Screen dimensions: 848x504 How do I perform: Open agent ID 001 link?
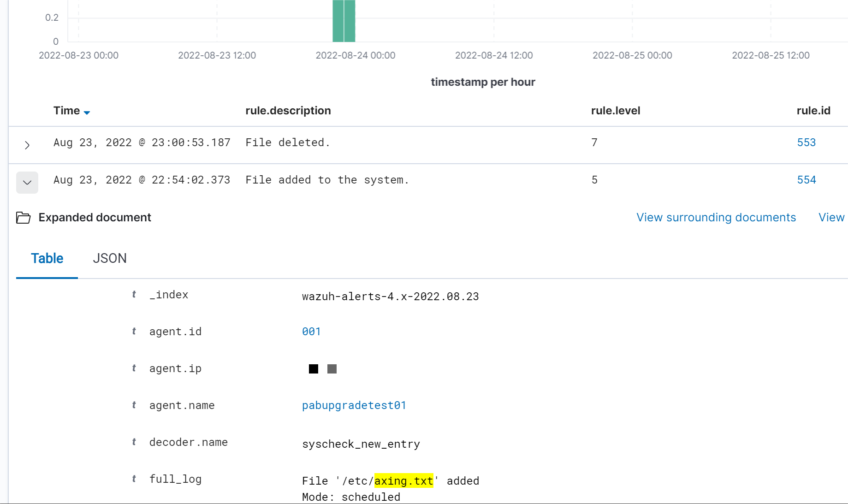pyautogui.click(x=311, y=332)
